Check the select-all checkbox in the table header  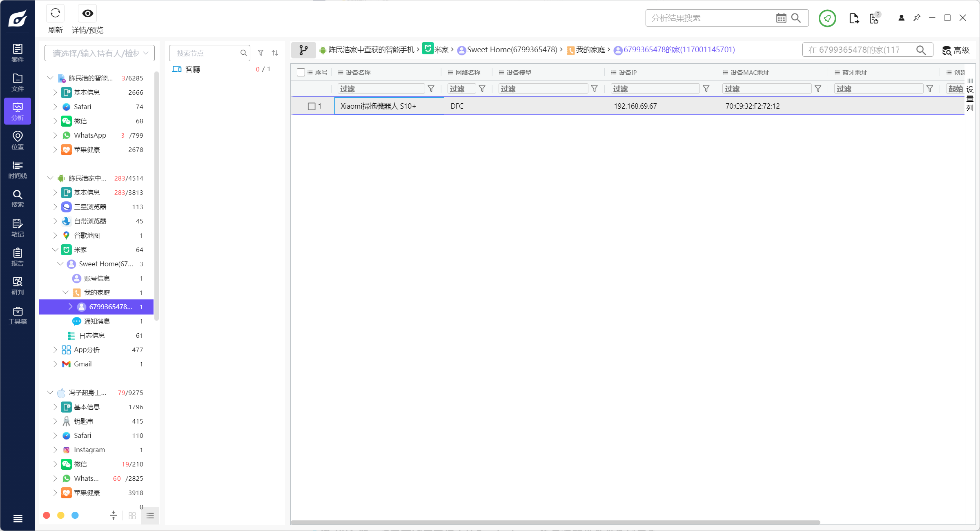(x=301, y=72)
